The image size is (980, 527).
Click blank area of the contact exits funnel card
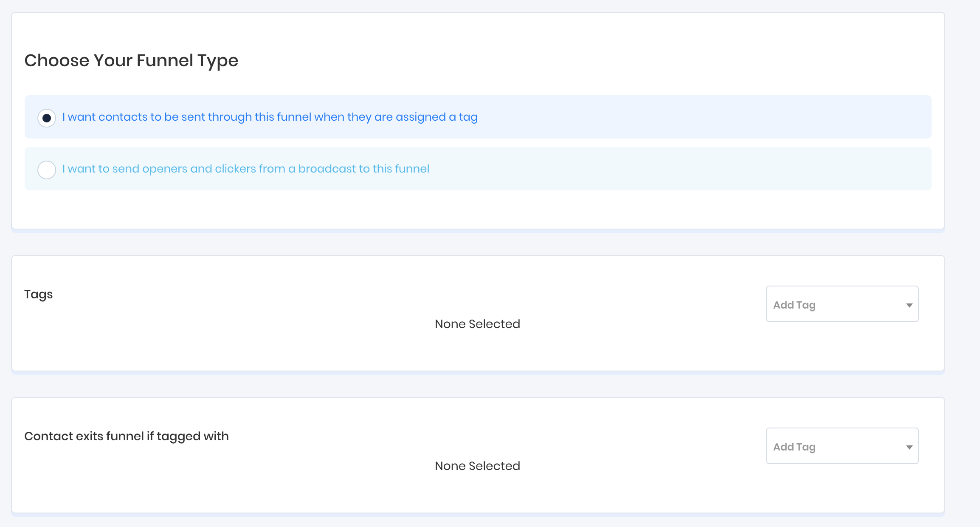pyautogui.click(x=255, y=489)
